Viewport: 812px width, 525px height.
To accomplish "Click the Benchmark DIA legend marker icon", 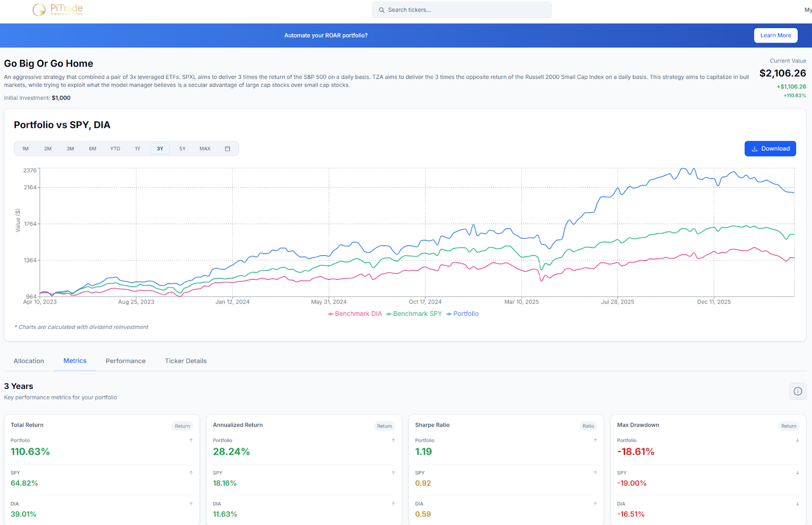I will pos(330,314).
